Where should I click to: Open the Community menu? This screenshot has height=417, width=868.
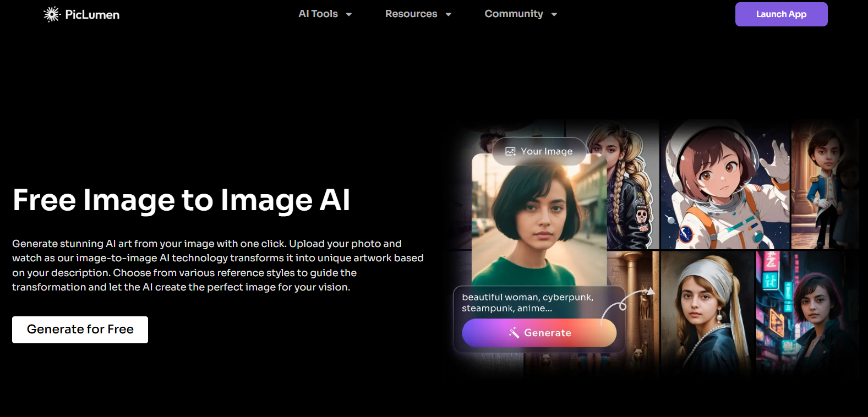(x=514, y=14)
